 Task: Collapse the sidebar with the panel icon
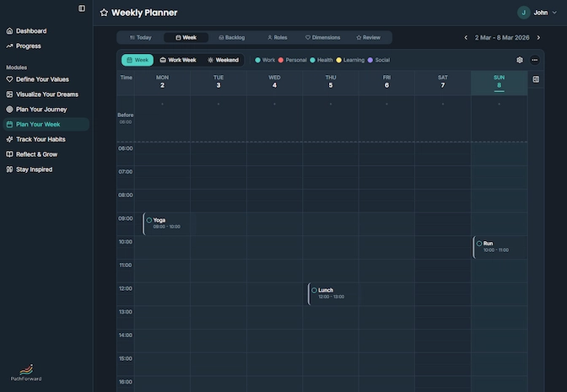82,8
